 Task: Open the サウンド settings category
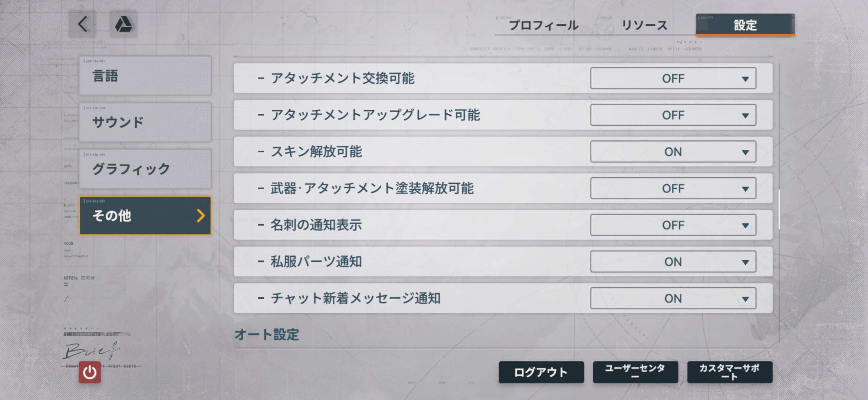[x=145, y=122]
